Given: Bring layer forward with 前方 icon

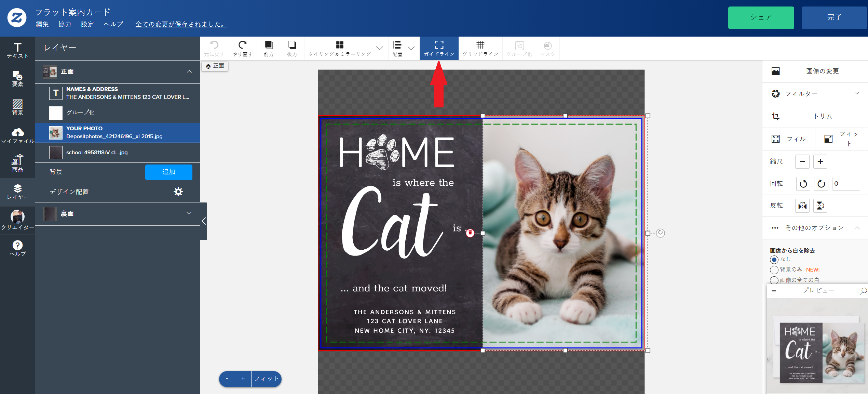Looking at the screenshot, I should [269, 49].
